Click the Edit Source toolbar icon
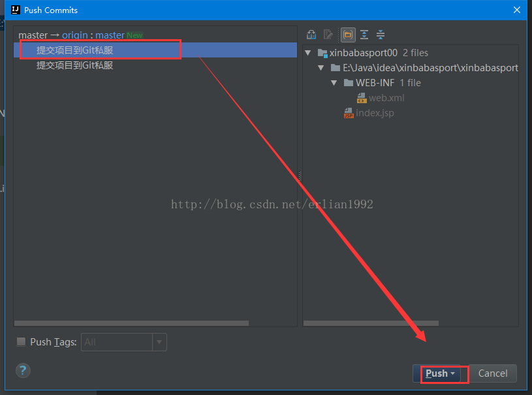The image size is (532, 395). tap(328, 35)
